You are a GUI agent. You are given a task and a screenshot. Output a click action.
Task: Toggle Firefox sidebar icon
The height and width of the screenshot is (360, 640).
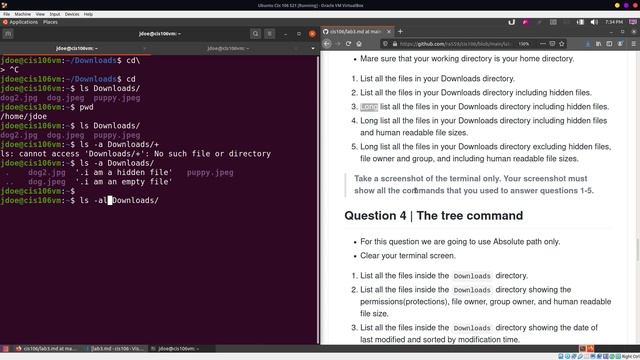[609, 44]
